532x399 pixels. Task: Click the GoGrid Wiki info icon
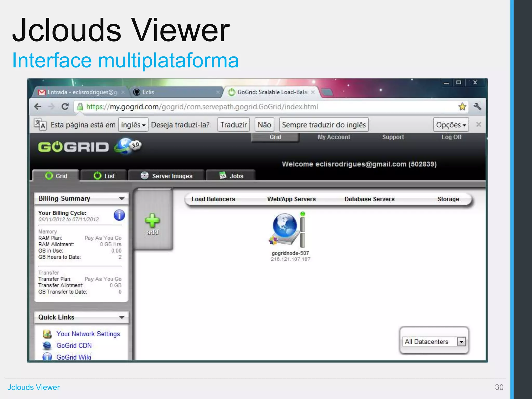[x=47, y=357]
